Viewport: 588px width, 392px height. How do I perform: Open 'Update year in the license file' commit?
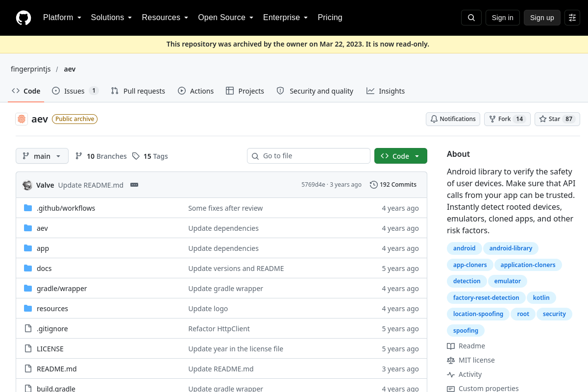236,349
